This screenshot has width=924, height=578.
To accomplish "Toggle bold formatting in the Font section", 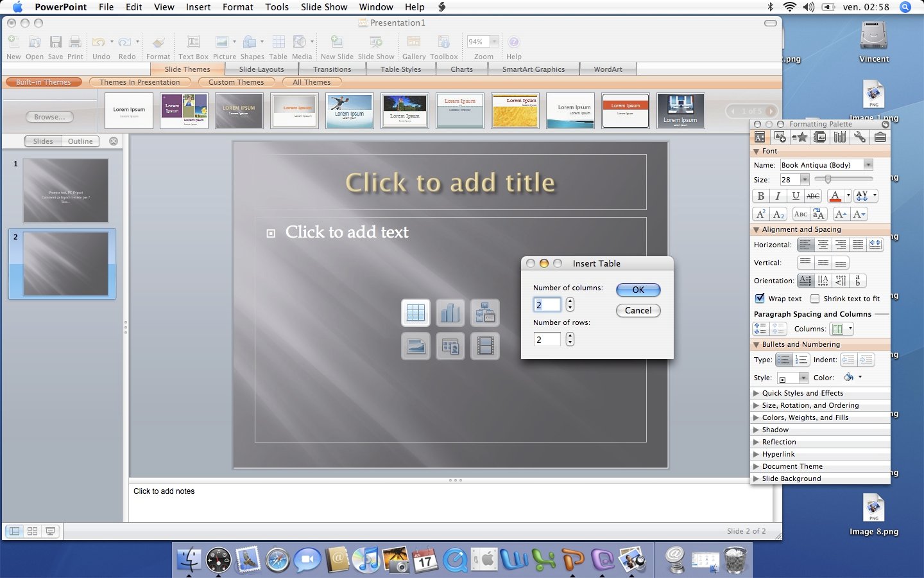I will [x=760, y=196].
